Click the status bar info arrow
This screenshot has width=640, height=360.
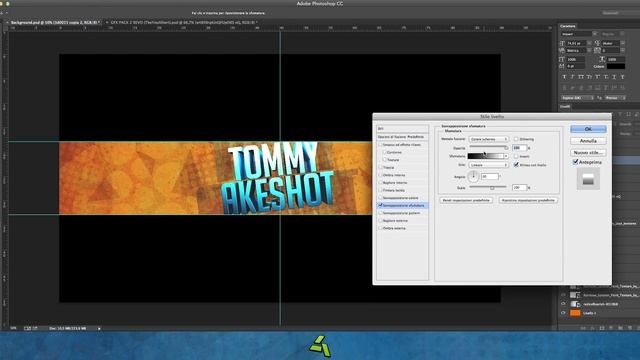coord(99,328)
